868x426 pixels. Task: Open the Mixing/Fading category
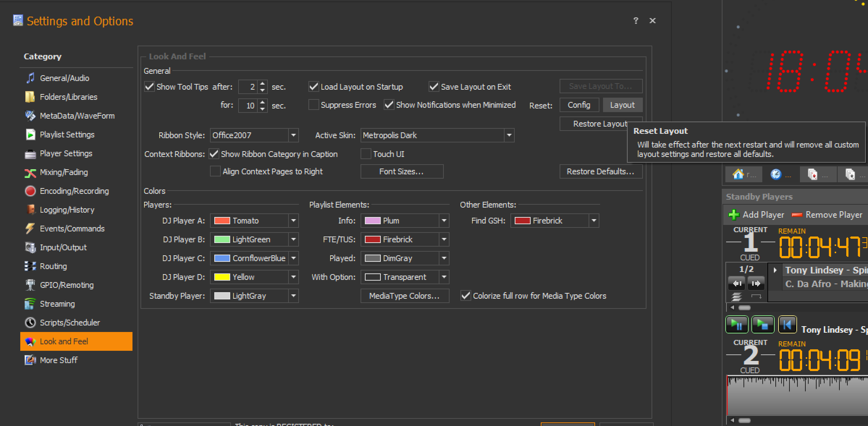64,172
